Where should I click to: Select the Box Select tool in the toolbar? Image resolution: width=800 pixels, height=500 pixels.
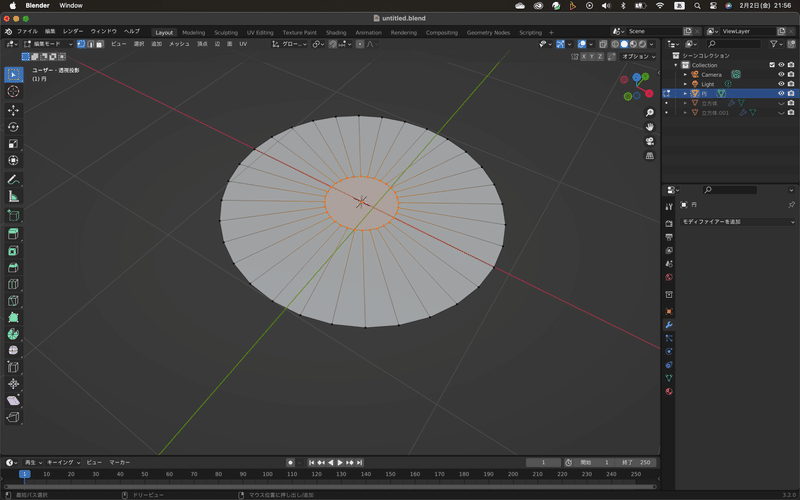click(14, 74)
